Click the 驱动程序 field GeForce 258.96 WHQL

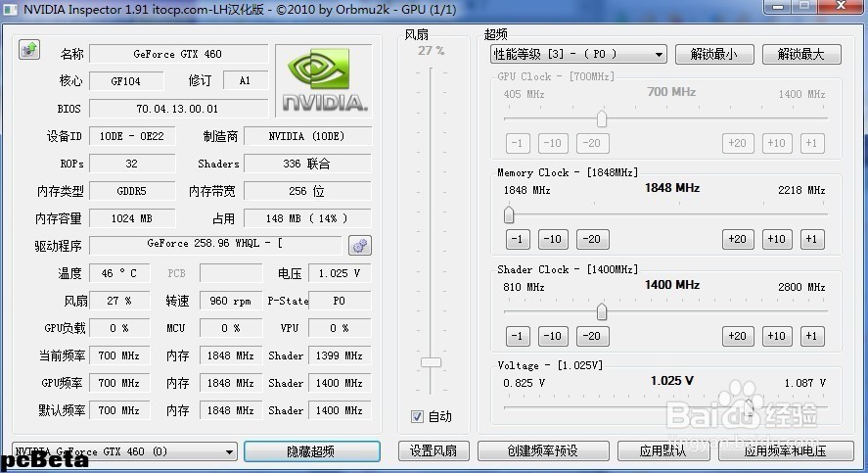click(x=216, y=245)
